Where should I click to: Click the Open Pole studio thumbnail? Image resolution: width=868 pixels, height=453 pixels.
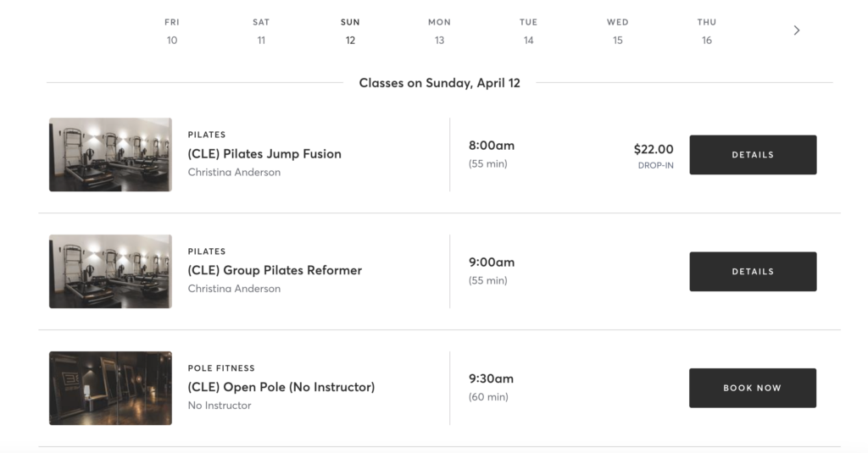point(110,388)
